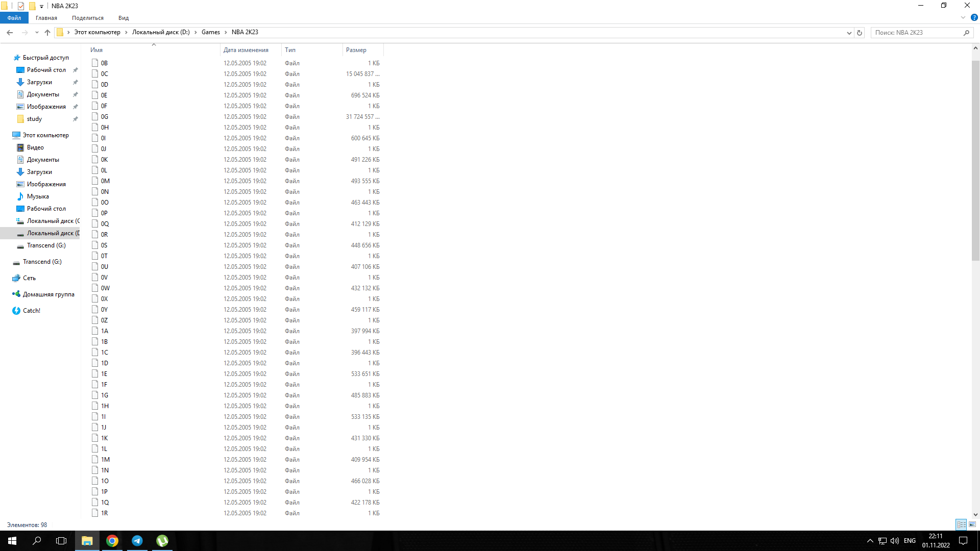Viewport: 980px width, 551px height.
Task: Click the file icon of 0C
Action: (95, 74)
